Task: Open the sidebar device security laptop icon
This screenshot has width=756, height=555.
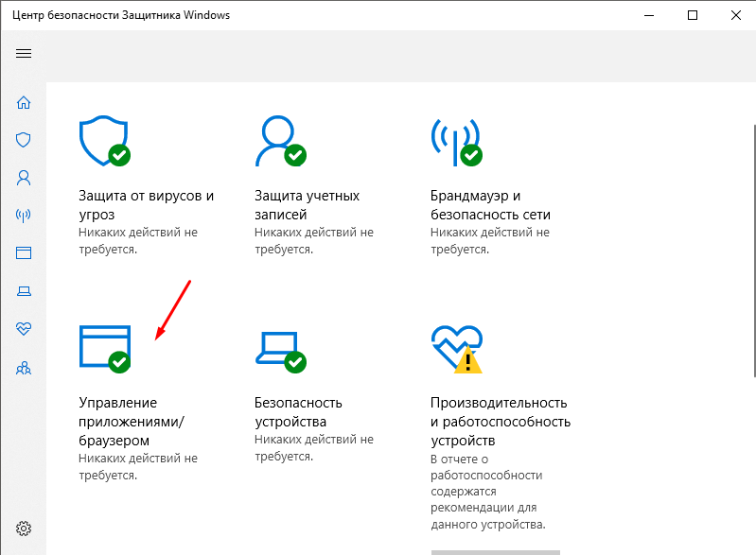Action: (x=24, y=291)
